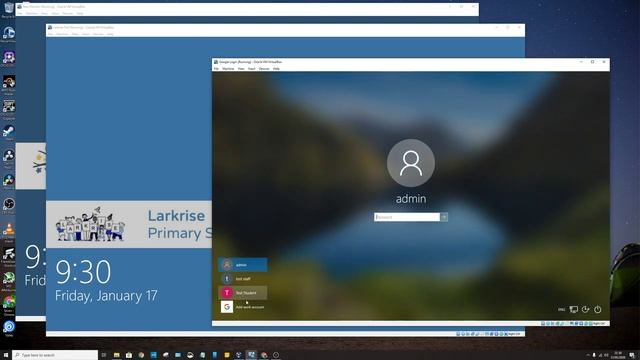The height and width of the screenshot is (360, 640).
Task: Choose Add work account with Google icon
Action: point(242,307)
